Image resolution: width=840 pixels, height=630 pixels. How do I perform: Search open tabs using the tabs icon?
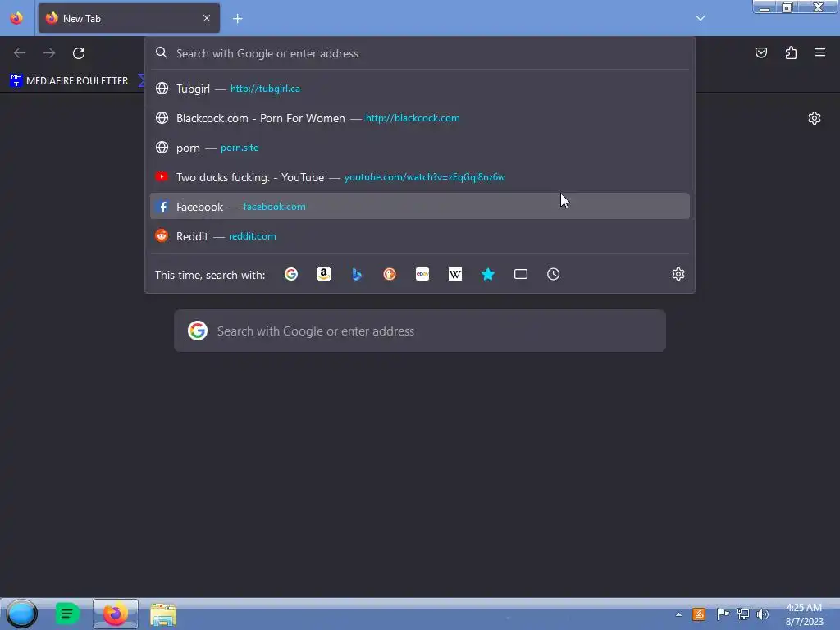pos(521,274)
